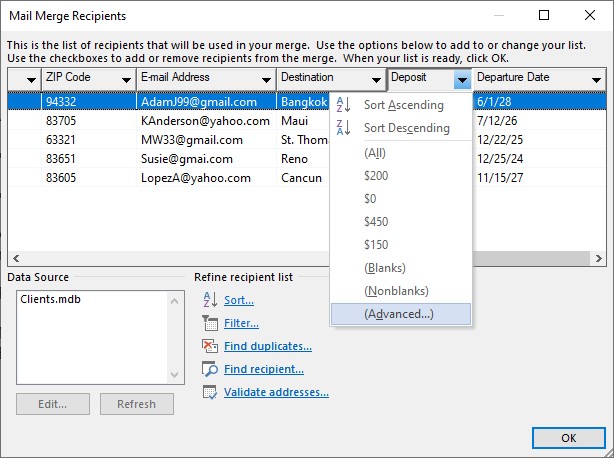The width and height of the screenshot is (614, 458).
Task: Click the Data Source list scroll-up arrow
Action: click(175, 301)
